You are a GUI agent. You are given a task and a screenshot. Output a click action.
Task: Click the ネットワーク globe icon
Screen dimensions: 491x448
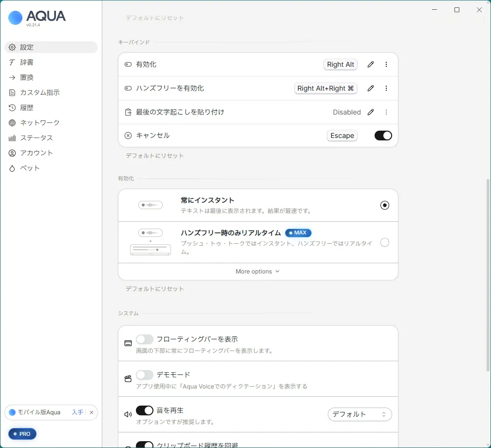(12, 123)
